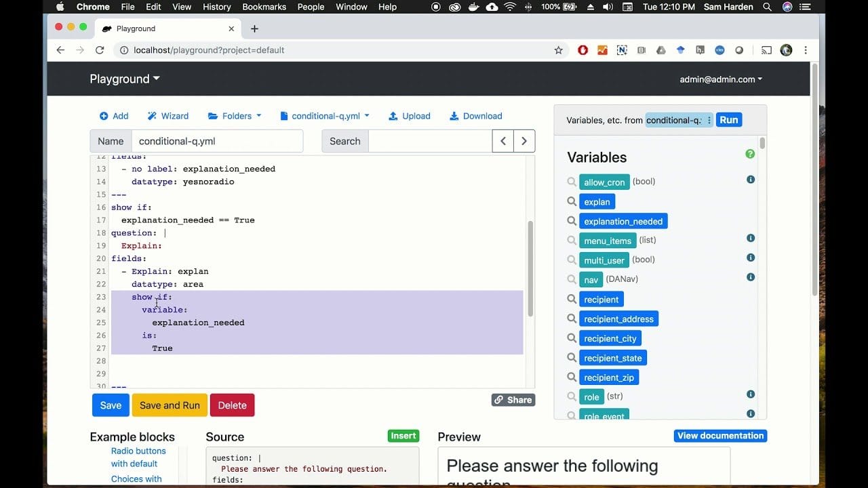868x488 pixels.
Task: Open the conditional-q.yml file dropdown
Action: click(325, 116)
